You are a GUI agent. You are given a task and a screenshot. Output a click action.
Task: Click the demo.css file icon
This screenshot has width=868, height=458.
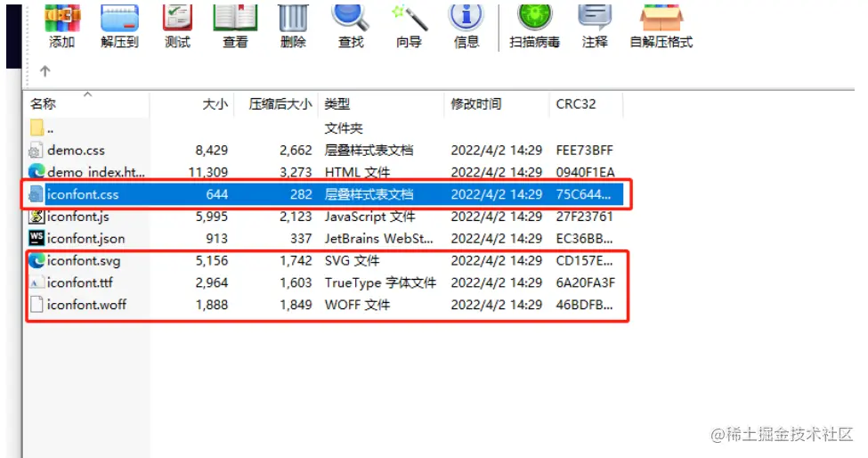(36, 150)
